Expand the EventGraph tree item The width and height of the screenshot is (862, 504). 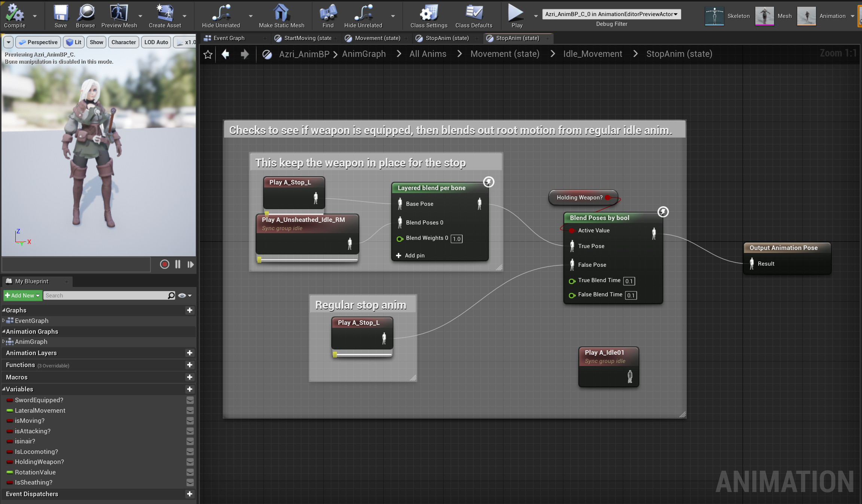click(x=3, y=321)
